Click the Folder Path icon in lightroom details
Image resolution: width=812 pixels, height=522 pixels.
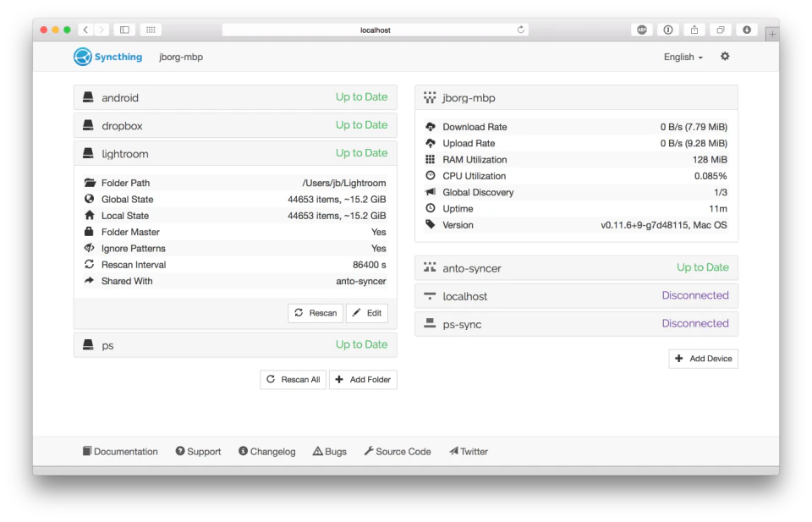pyautogui.click(x=91, y=183)
